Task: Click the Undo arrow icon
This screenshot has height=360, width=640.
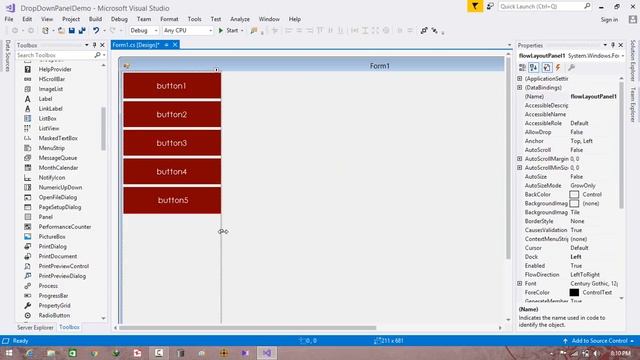Action: click(96, 31)
